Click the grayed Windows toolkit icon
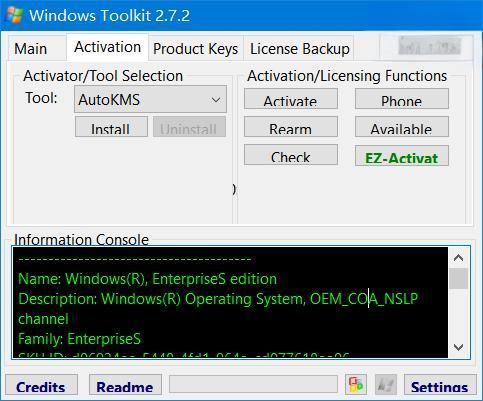 [x=386, y=384]
